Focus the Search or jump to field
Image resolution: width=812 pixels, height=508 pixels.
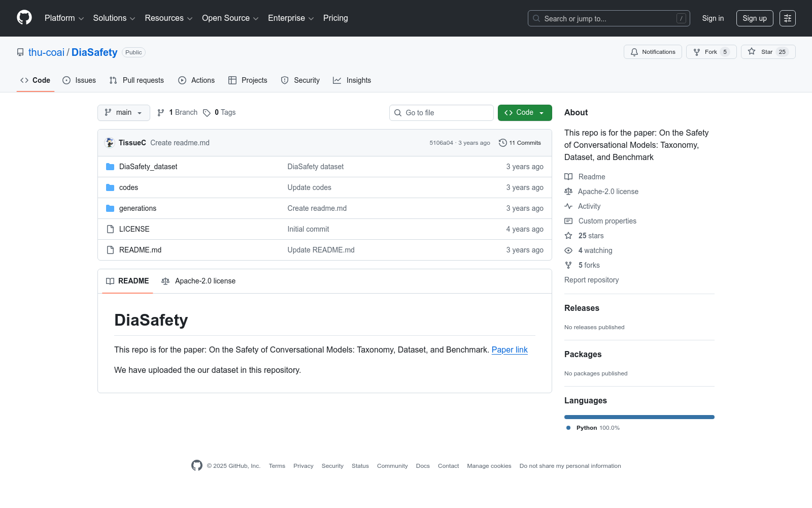609,18
